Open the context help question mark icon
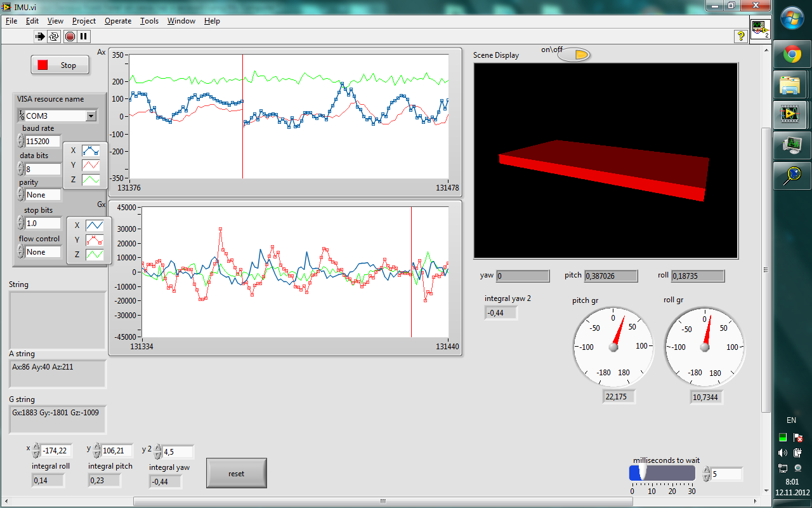The height and width of the screenshot is (508, 812). (x=740, y=37)
